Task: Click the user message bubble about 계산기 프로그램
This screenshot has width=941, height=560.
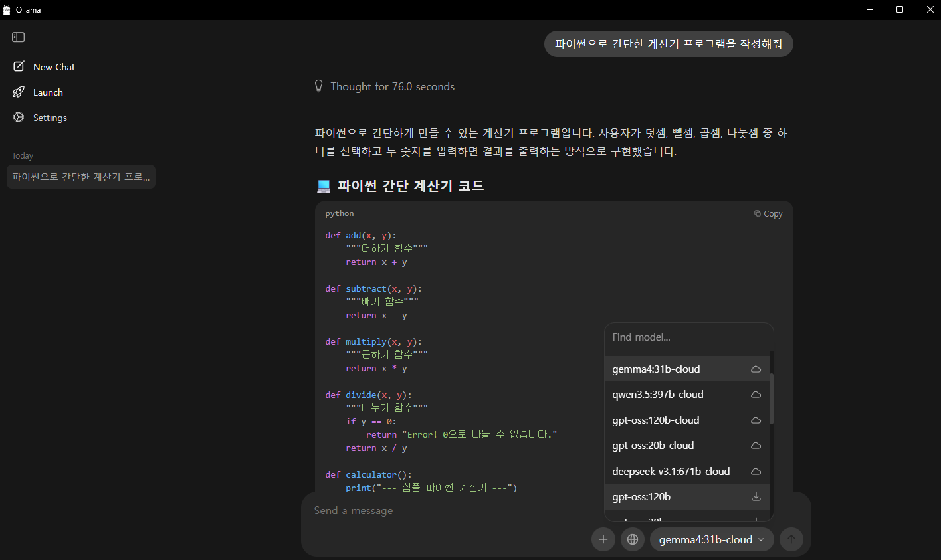Action: click(x=669, y=44)
